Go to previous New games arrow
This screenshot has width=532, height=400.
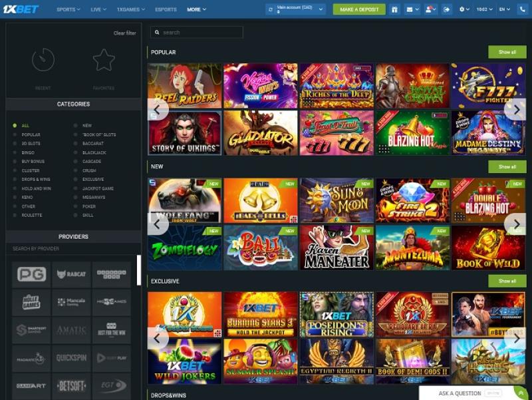[157, 224]
